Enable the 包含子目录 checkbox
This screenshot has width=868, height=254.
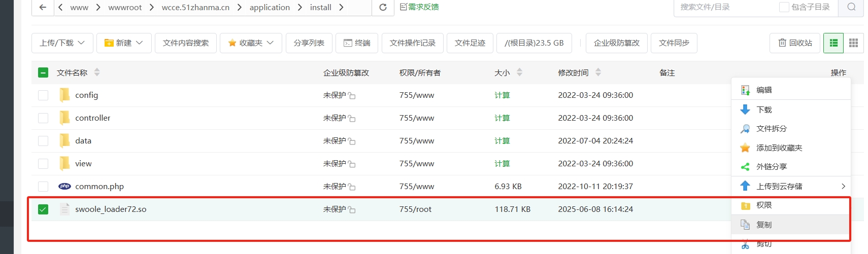(x=784, y=7)
